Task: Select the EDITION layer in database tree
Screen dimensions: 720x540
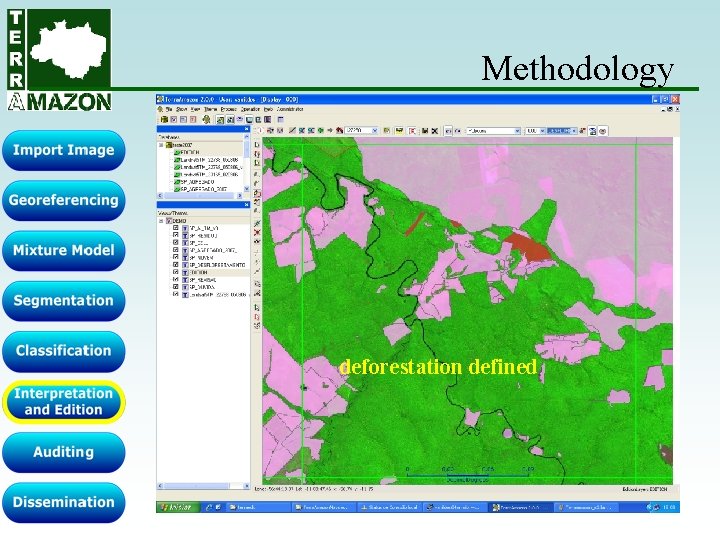Action: [x=189, y=152]
